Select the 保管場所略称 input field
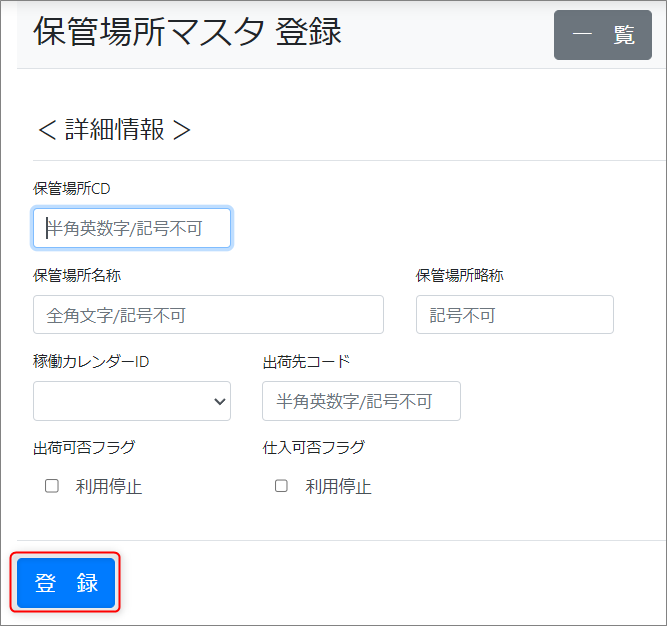Image resolution: width=667 pixels, height=626 pixels. (x=514, y=314)
